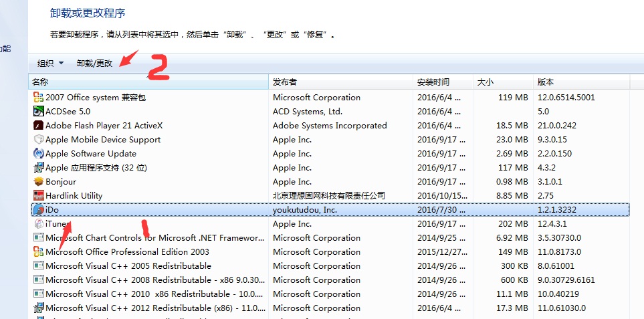Image resolution: width=644 pixels, height=319 pixels.
Task: Sort the list by the 大小 column header
Action: click(503, 82)
